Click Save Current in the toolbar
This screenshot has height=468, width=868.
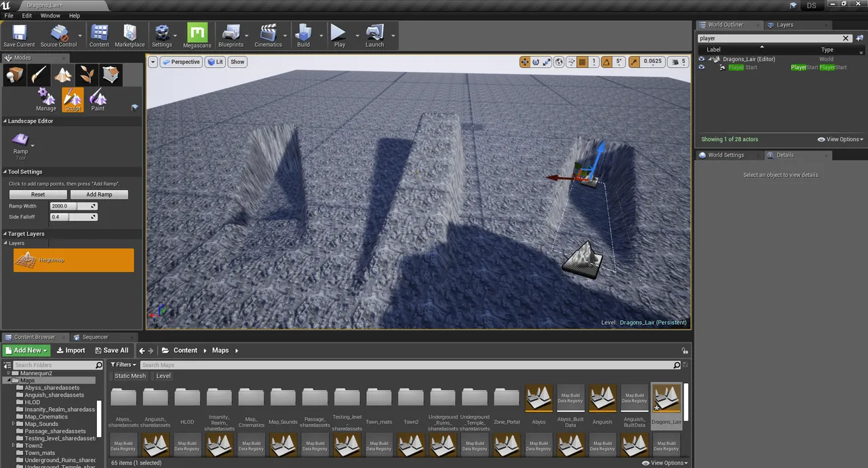pyautogui.click(x=19, y=36)
